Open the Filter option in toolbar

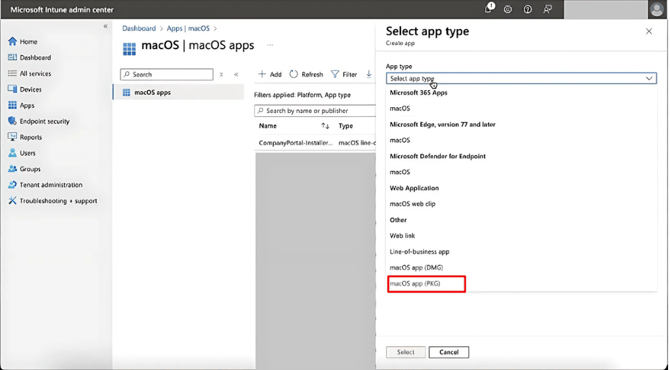[x=344, y=74]
